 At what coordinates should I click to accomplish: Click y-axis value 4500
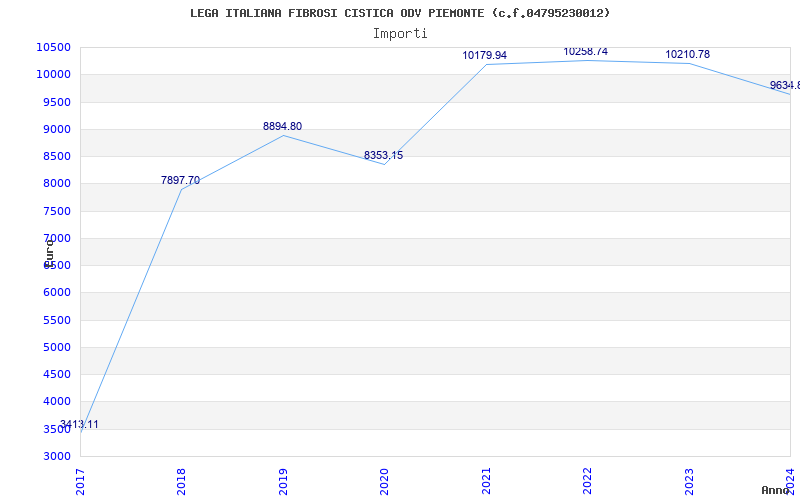(x=57, y=374)
